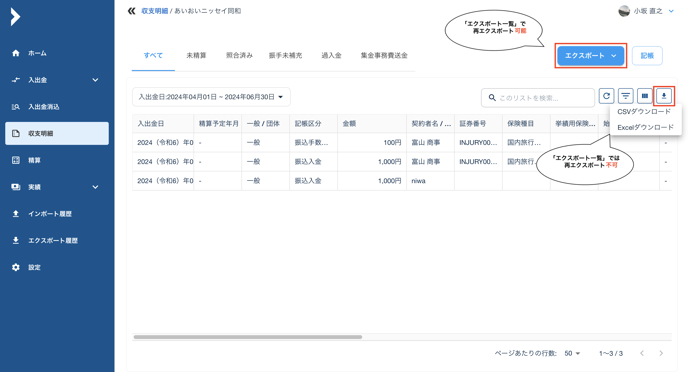Open the filter icon button

coord(626,96)
